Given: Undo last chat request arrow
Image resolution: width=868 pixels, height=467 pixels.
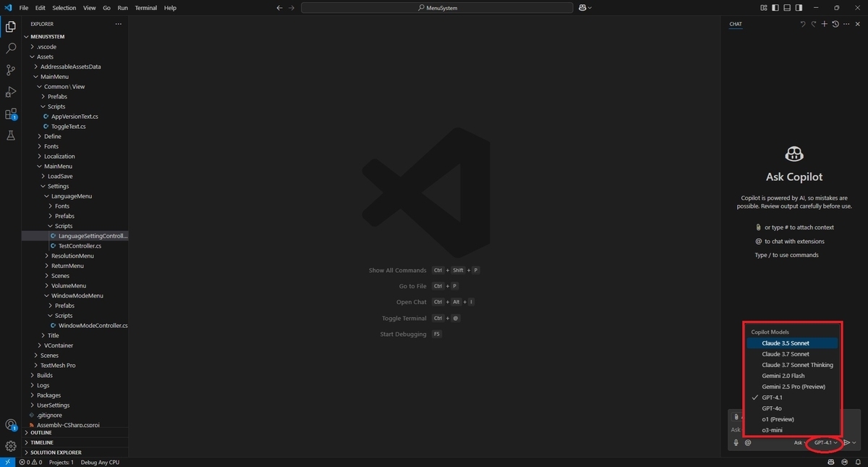Looking at the screenshot, I should (803, 24).
